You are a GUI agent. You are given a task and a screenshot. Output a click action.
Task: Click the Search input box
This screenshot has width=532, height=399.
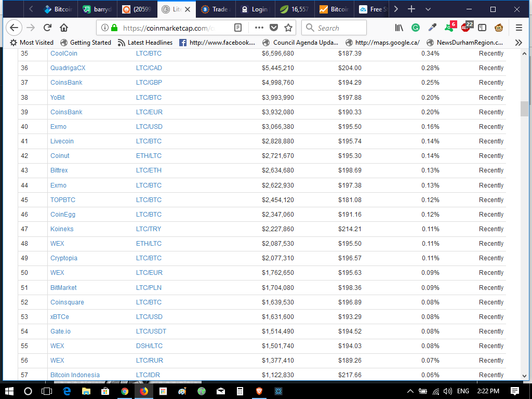click(334, 28)
